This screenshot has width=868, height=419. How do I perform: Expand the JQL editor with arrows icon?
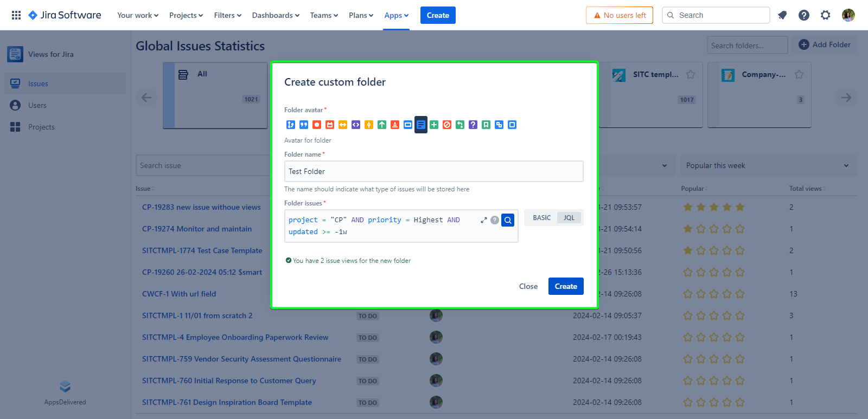click(x=483, y=220)
